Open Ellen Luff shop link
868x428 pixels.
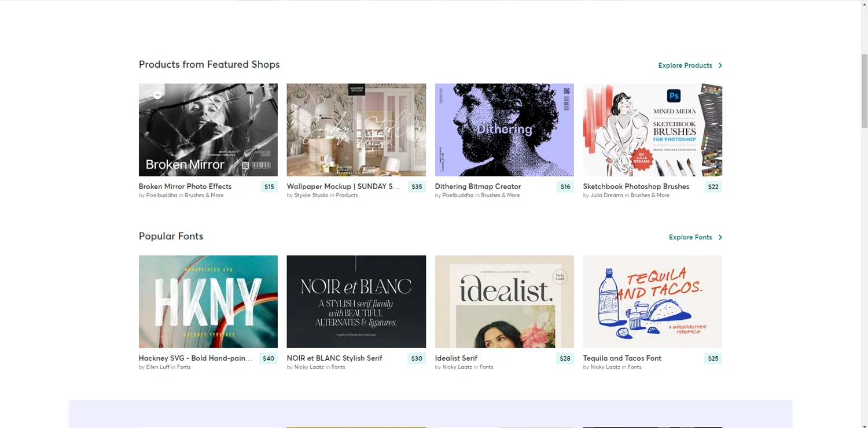(x=157, y=367)
